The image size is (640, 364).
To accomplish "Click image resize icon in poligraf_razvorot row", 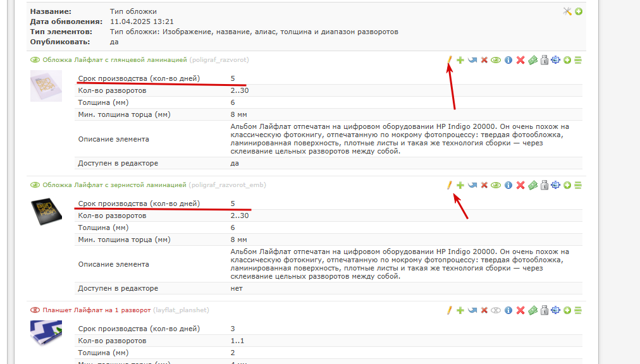I will pos(555,60).
